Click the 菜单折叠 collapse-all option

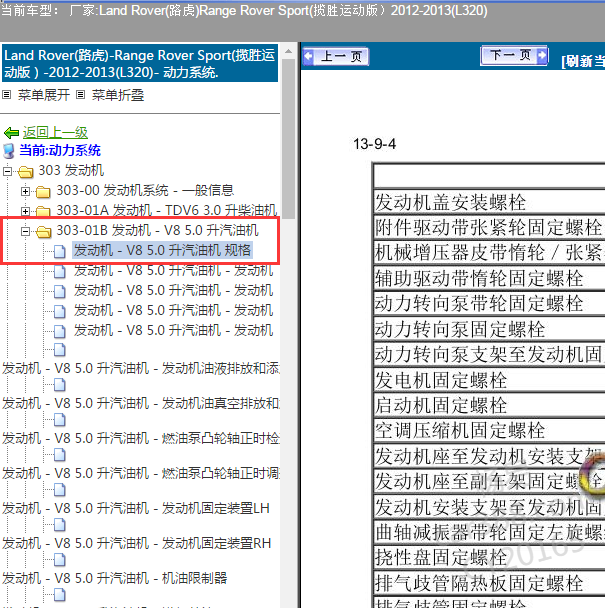click(118, 95)
